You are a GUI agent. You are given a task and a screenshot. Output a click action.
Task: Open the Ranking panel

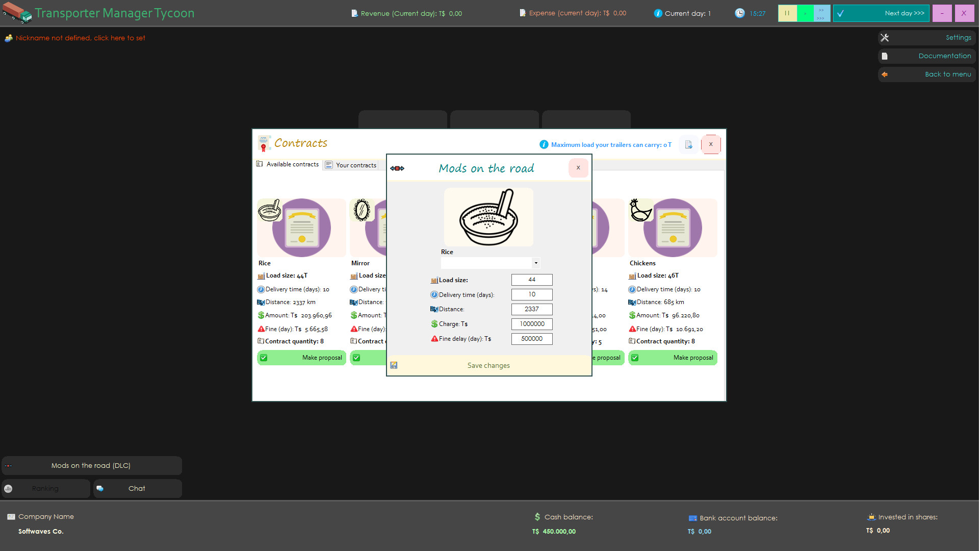pyautogui.click(x=46, y=488)
